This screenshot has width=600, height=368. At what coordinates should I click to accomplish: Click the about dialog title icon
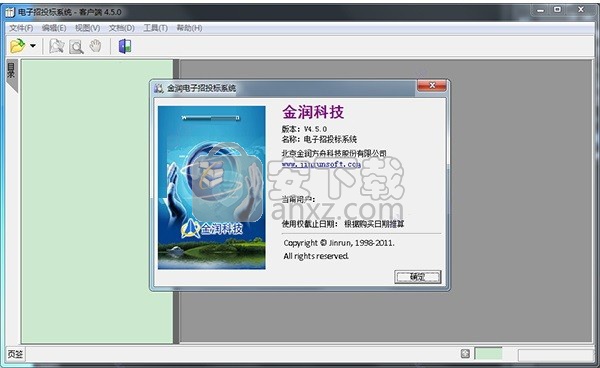coord(158,88)
